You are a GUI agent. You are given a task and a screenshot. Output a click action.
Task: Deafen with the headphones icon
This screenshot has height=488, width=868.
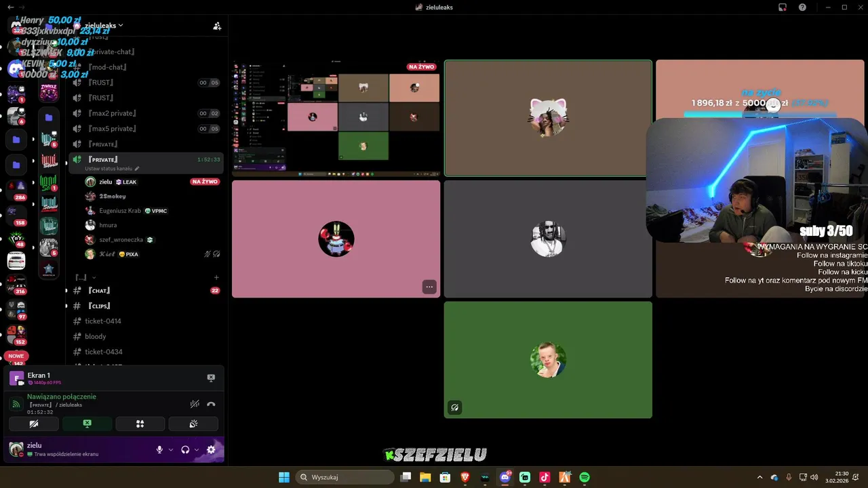[x=185, y=449]
